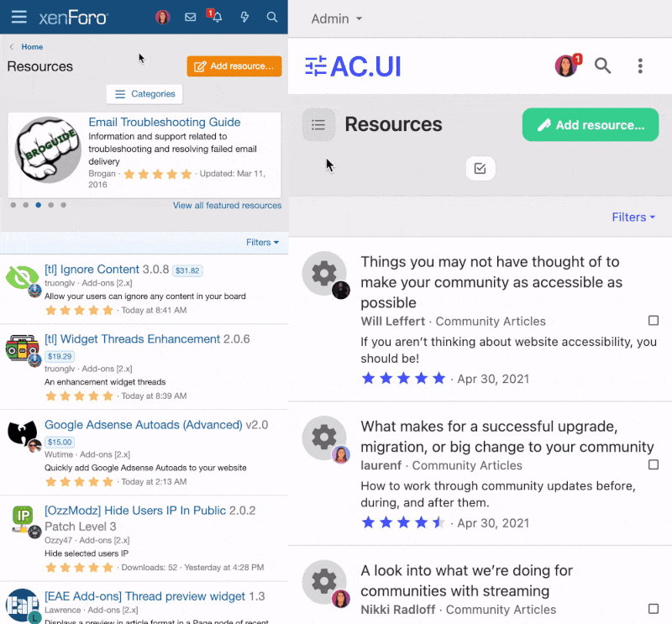Open View all featured resources link
Screen dimensions: 672x624
pos(227,205)
